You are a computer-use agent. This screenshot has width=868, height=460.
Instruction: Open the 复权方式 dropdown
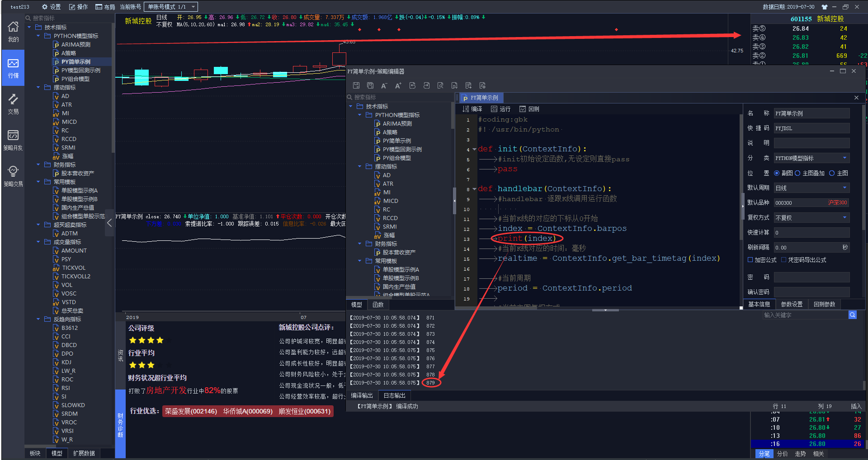click(811, 218)
